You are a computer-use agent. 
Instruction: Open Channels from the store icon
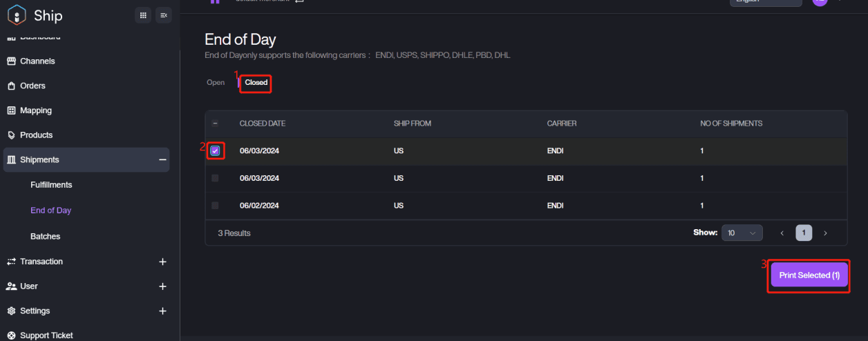11,61
